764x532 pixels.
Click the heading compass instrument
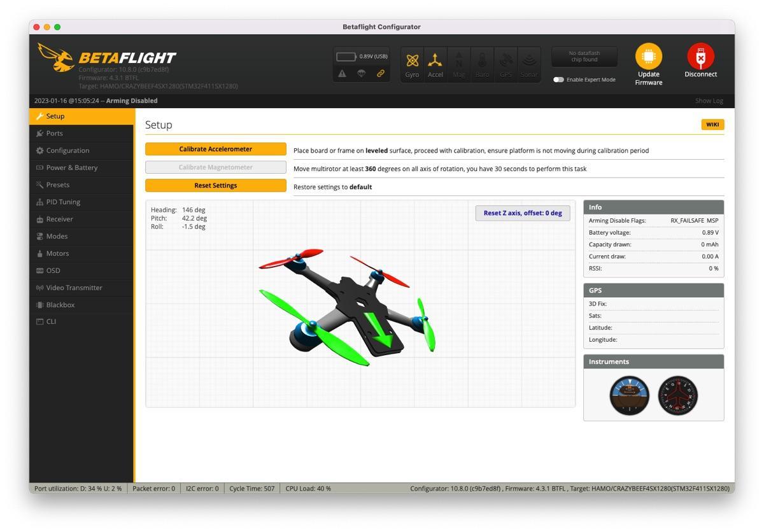click(678, 395)
